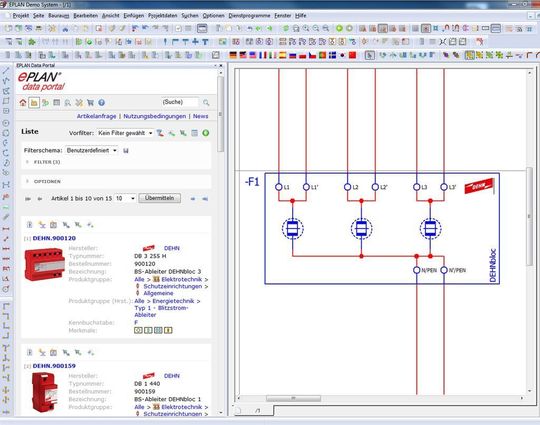This screenshot has height=425, width=540.
Task: Open the Einfügen menu
Action: tap(134, 15)
